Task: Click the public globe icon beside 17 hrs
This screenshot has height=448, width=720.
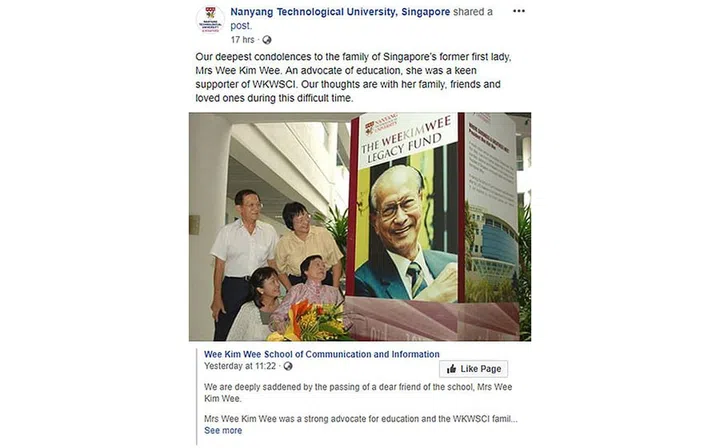Action: coord(267,40)
